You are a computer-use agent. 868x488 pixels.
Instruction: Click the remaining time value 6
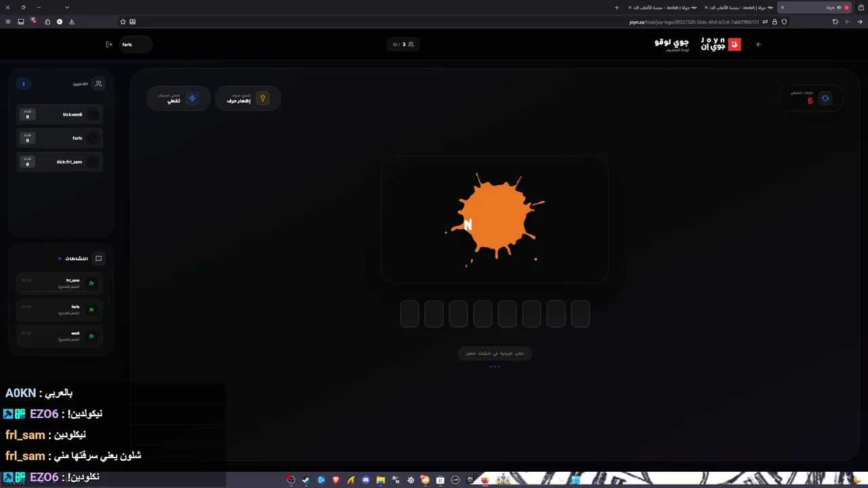pyautogui.click(x=810, y=101)
